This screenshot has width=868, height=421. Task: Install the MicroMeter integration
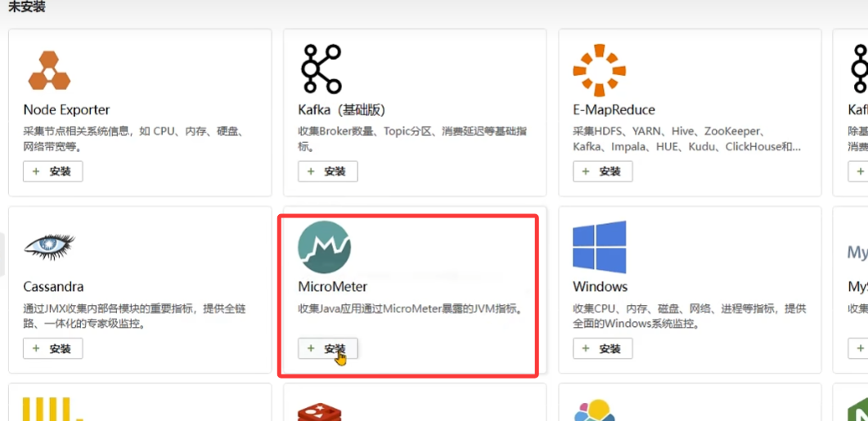point(328,348)
